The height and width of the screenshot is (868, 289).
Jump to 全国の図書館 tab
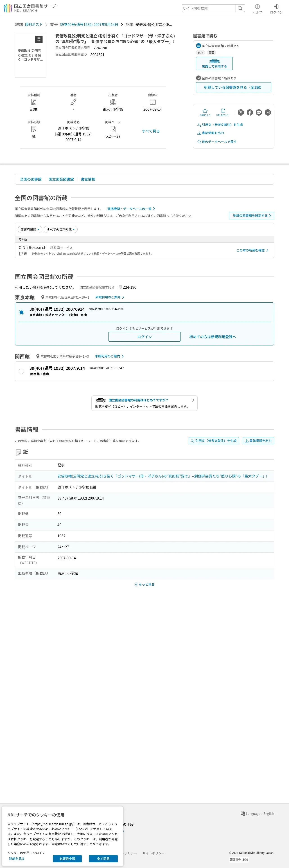pos(31,179)
